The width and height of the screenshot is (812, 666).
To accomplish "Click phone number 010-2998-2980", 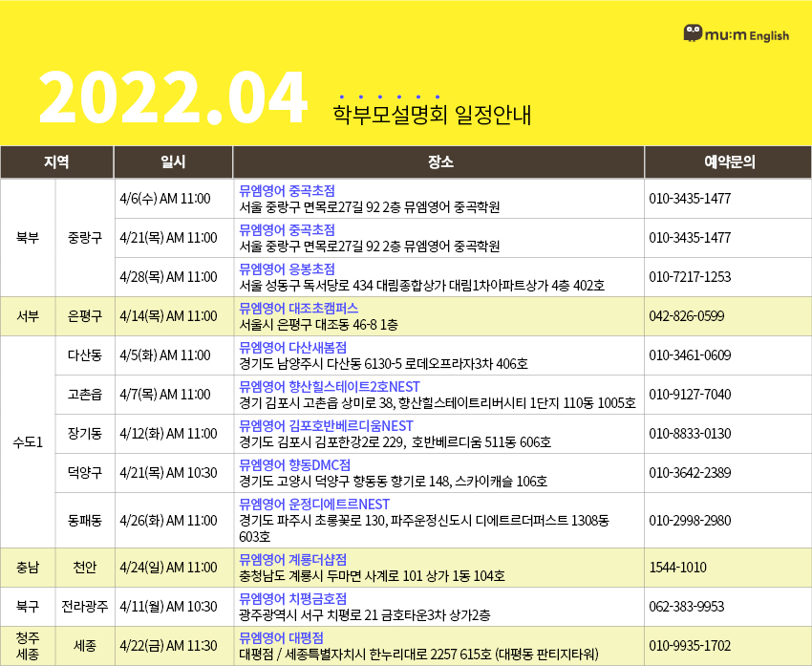I will click(x=690, y=520).
